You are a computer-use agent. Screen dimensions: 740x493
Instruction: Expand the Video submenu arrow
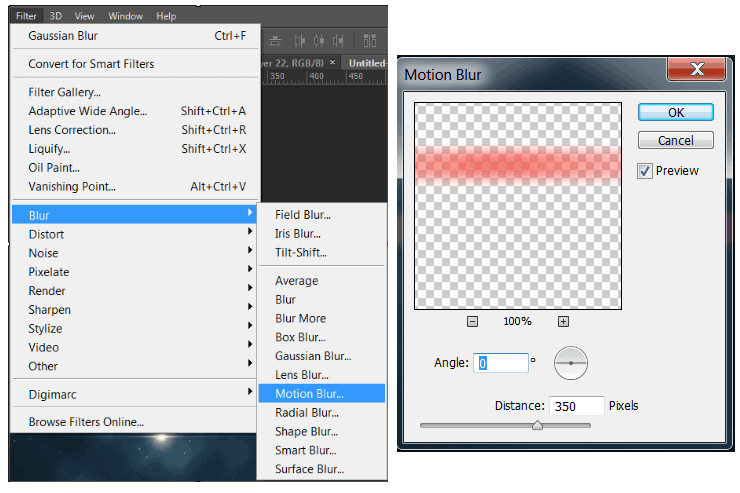coord(250,344)
